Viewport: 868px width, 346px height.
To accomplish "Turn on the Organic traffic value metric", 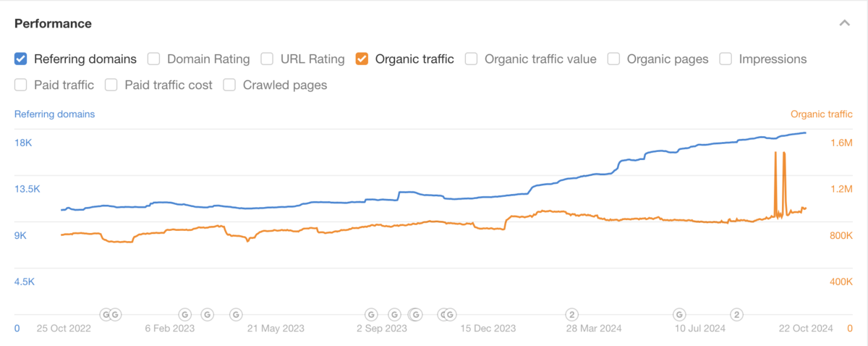I will 472,59.
